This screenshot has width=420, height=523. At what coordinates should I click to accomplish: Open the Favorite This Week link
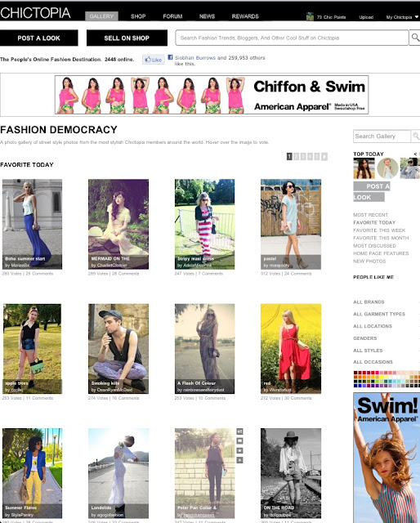click(x=379, y=230)
